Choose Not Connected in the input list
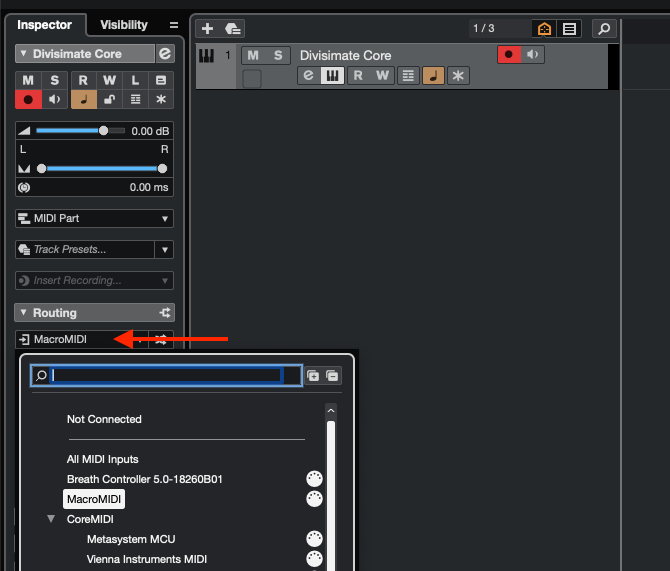Screen dimensions: 670x571 click(104, 419)
